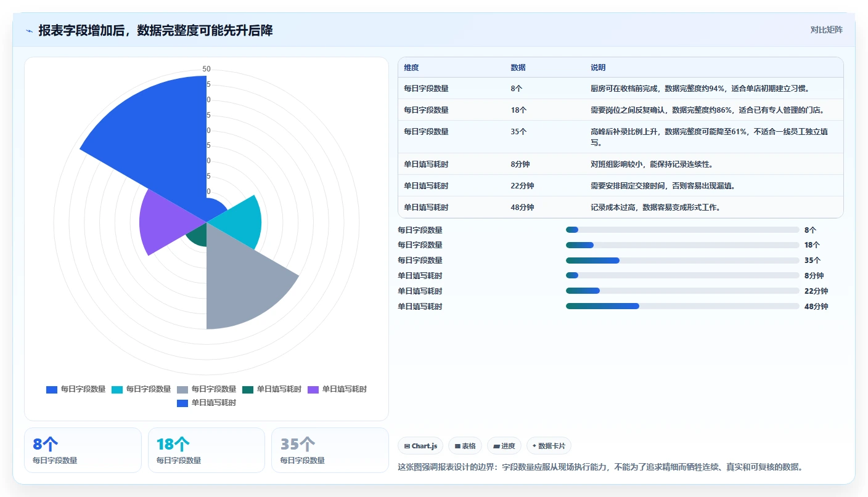Viewport: 868px width, 497px height.
Task: Toggle the blue 单日填写耗时 legend entry
Action: click(x=207, y=403)
